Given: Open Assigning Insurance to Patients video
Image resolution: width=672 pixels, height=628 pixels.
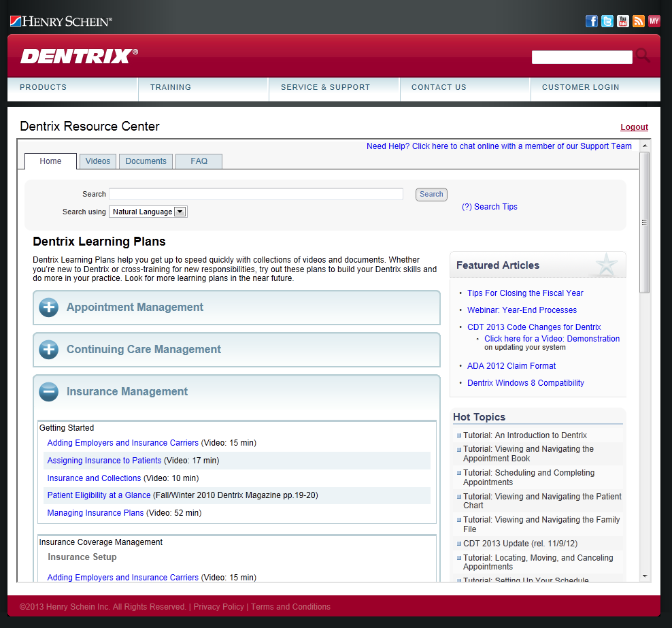Looking at the screenshot, I should [104, 461].
